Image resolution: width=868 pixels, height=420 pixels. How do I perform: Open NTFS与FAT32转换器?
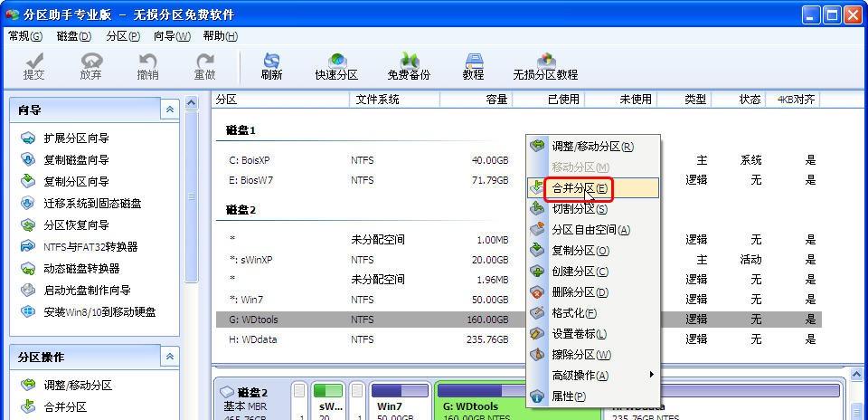(x=80, y=246)
